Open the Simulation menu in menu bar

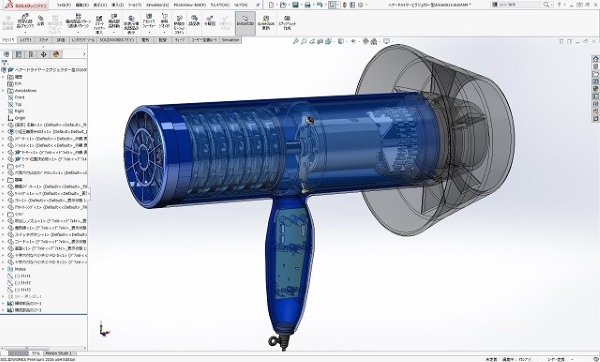point(158,5)
